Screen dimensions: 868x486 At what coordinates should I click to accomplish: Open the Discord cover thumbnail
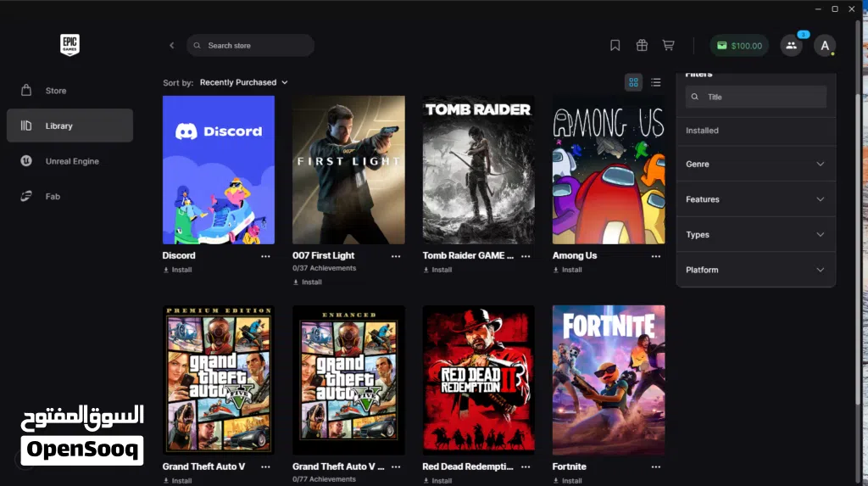coord(219,170)
